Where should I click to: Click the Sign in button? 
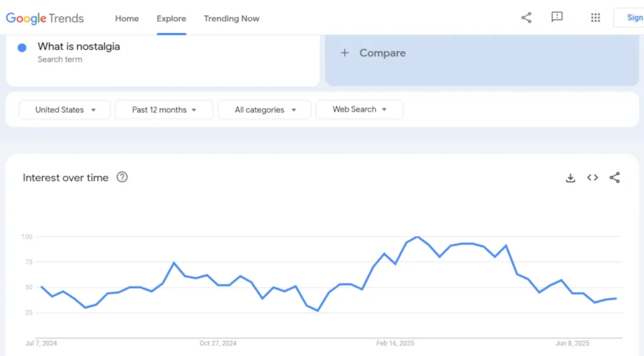tap(629, 18)
